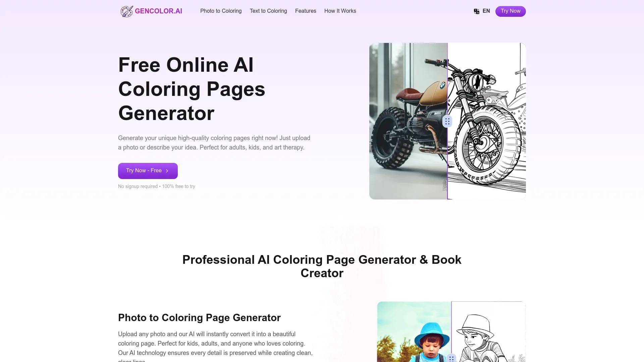The image size is (644, 362).
Task: Expand the How It Works navigation item
Action: [340, 11]
